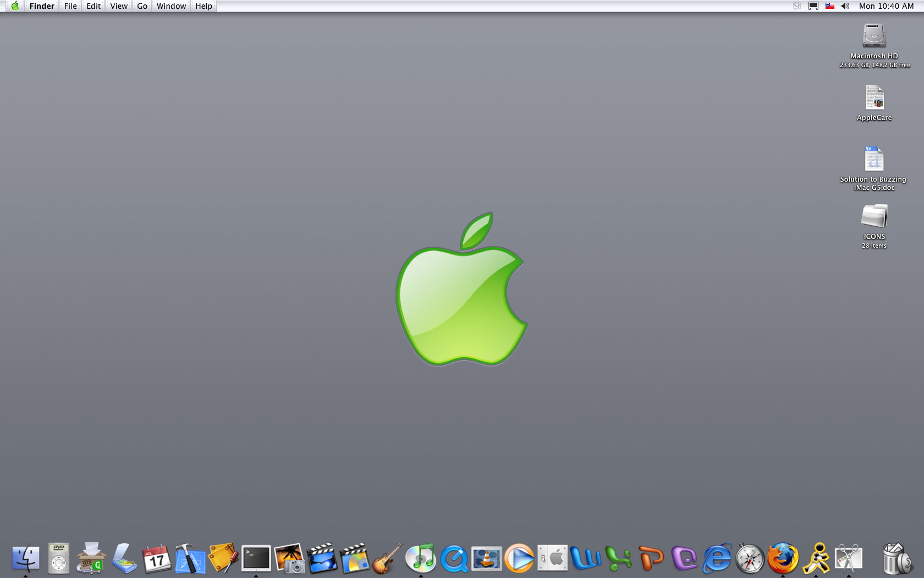Image resolution: width=924 pixels, height=578 pixels.
Task: Open Safari compass icon
Action: click(x=750, y=559)
